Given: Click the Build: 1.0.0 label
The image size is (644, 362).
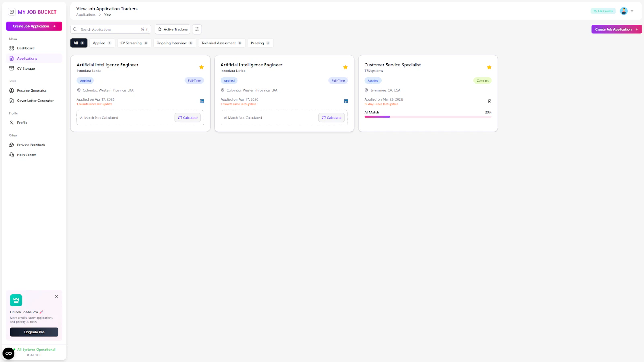Looking at the screenshot, I should click(34, 355).
